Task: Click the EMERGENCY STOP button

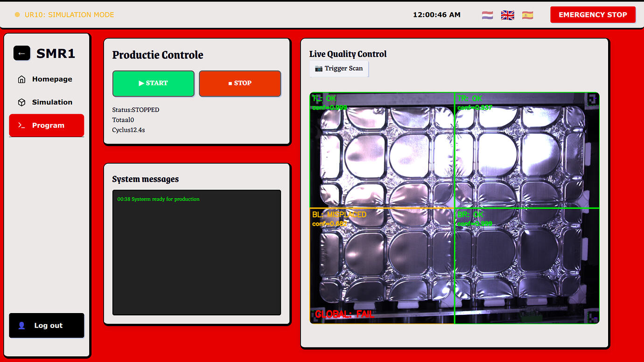Action: (x=593, y=14)
